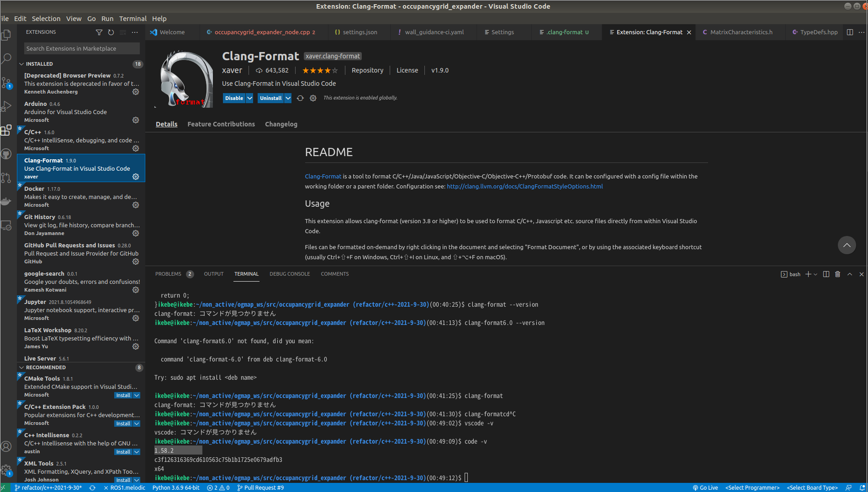Image resolution: width=868 pixels, height=492 pixels.
Task: Open the ClangFormatStyleOptions documentation link
Action: 524,186
